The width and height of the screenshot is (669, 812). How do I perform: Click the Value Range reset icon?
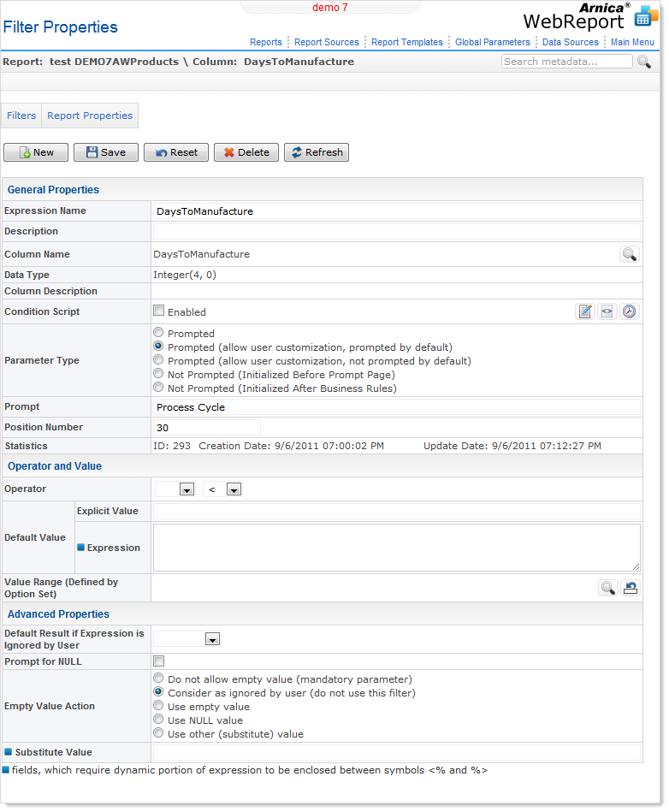[631, 588]
